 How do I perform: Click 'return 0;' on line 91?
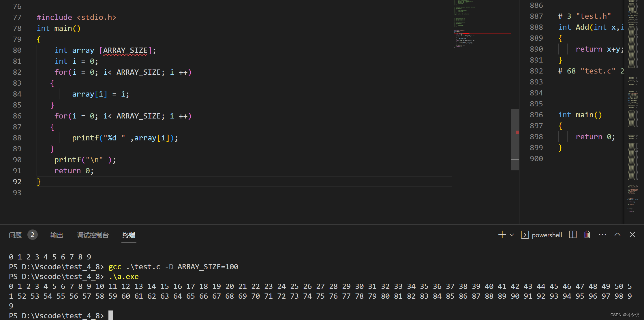pos(74,171)
